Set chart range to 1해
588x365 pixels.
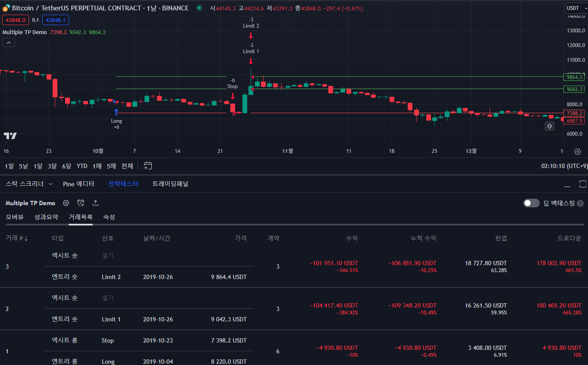click(97, 166)
